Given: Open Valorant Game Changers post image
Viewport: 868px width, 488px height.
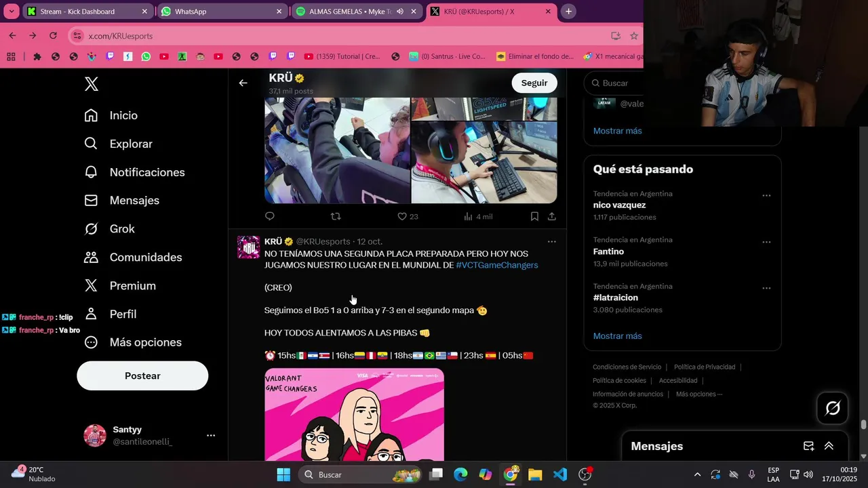Looking at the screenshot, I should (354, 415).
